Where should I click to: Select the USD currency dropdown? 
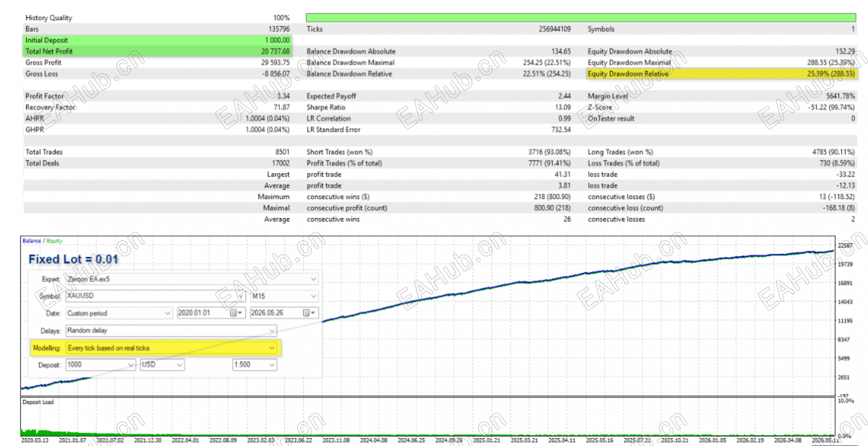coord(162,365)
